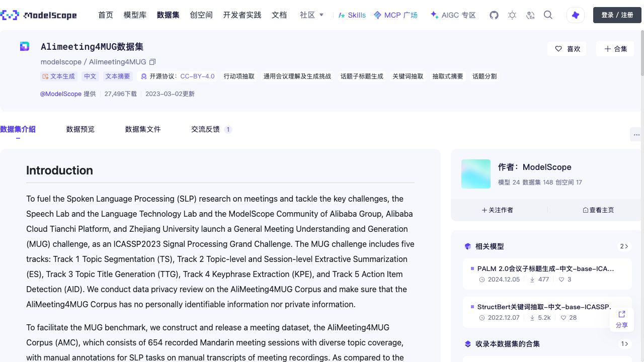Expand 相关模型 list with arrow
The image size is (644, 362).
coord(624,246)
